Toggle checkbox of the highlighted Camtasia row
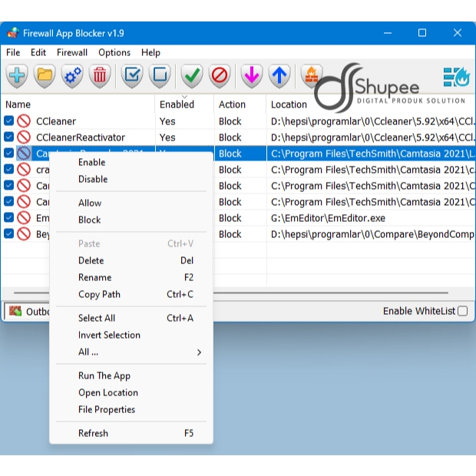Viewport: 476px width, 476px height. [8, 153]
